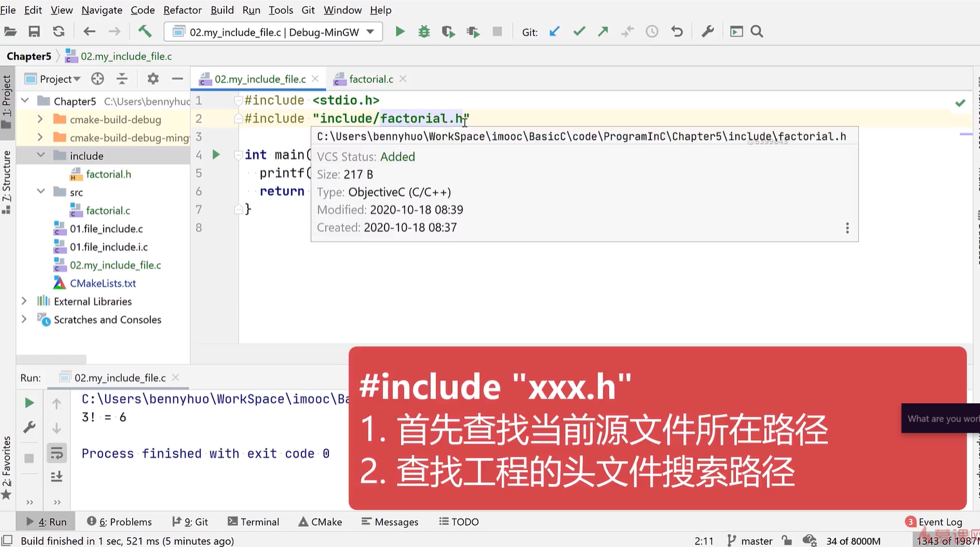Image resolution: width=980 pixels, height=547 pixels.
Task: Select the 02.my_include_file.c editor tab
Action: (260, 79)
